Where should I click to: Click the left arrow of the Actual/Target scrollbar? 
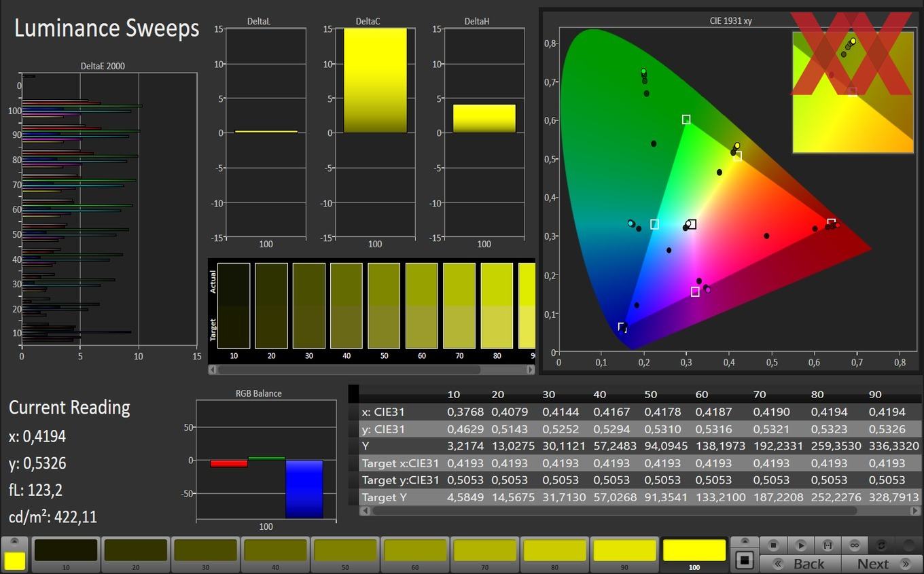(x=213, y=370)
